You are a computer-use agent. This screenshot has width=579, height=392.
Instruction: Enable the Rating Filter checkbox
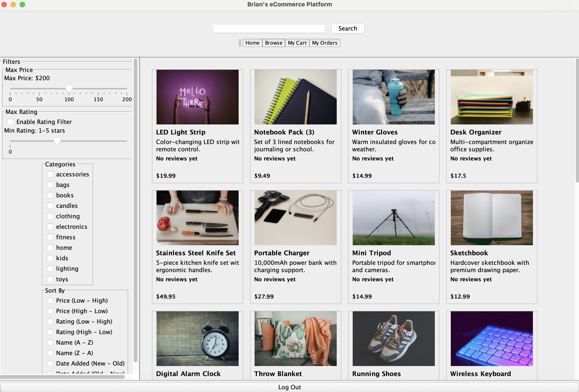[10, 122]
